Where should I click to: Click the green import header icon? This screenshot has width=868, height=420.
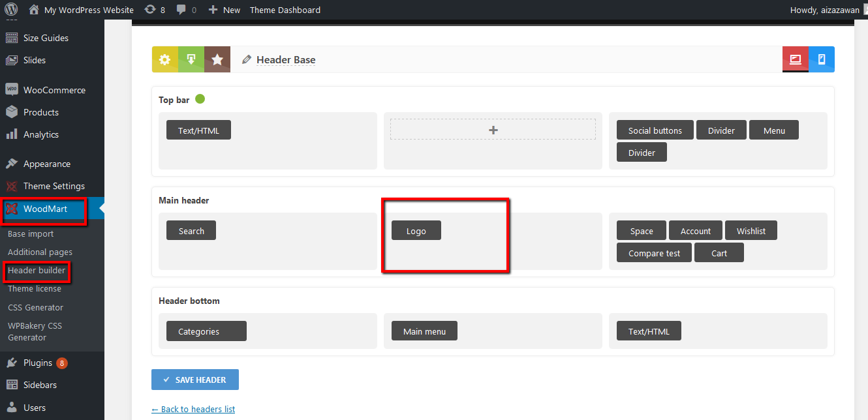(x=191, y=59)
